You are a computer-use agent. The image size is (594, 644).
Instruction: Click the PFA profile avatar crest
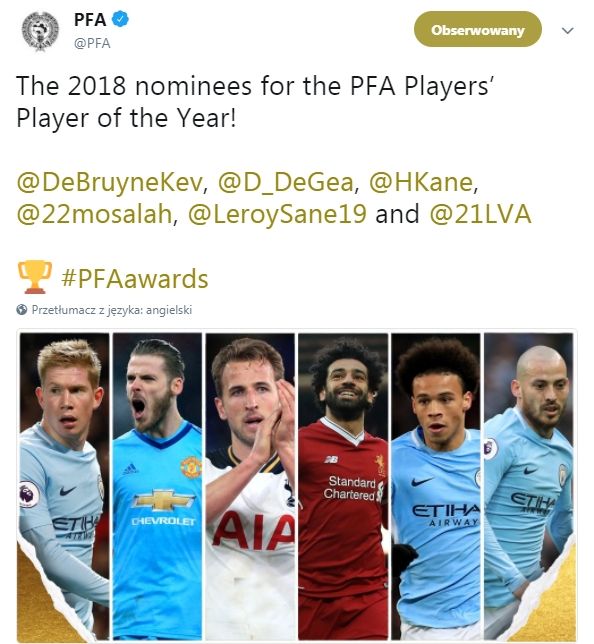click(40, 31)
